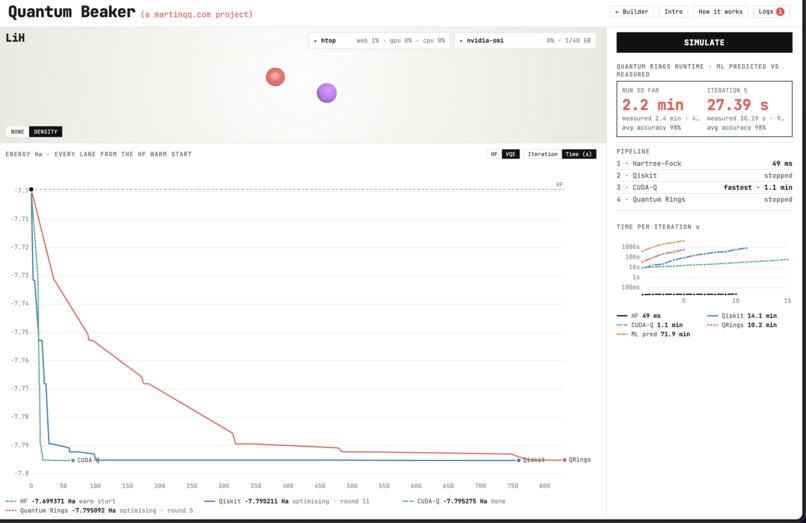Click HF 49 ms in iteration legend
Image resolution: width=806 pixels, height=523 pixels.
639,316
